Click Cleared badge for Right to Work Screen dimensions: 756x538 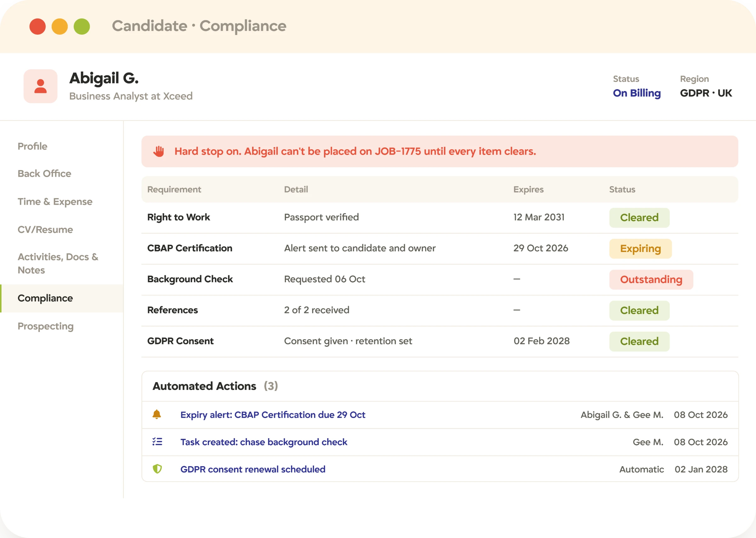click(x=639, y=218)
